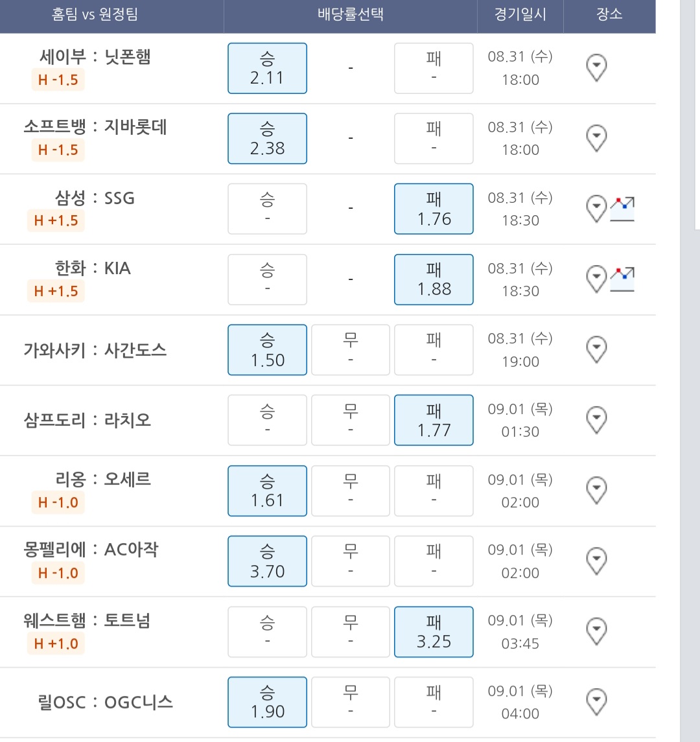The image size is (700, 742).
Task: Deselect 승 2.11 for 세이부 match
Action: 268,68
